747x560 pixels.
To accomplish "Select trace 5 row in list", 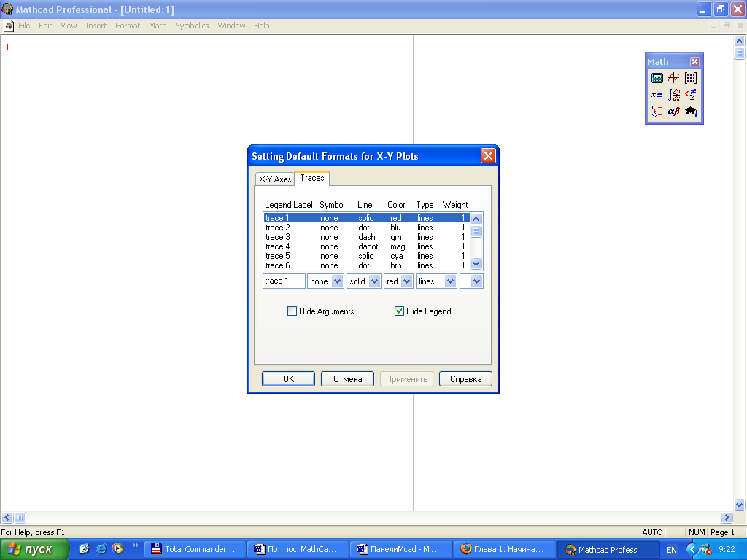I will click(366, 256).
